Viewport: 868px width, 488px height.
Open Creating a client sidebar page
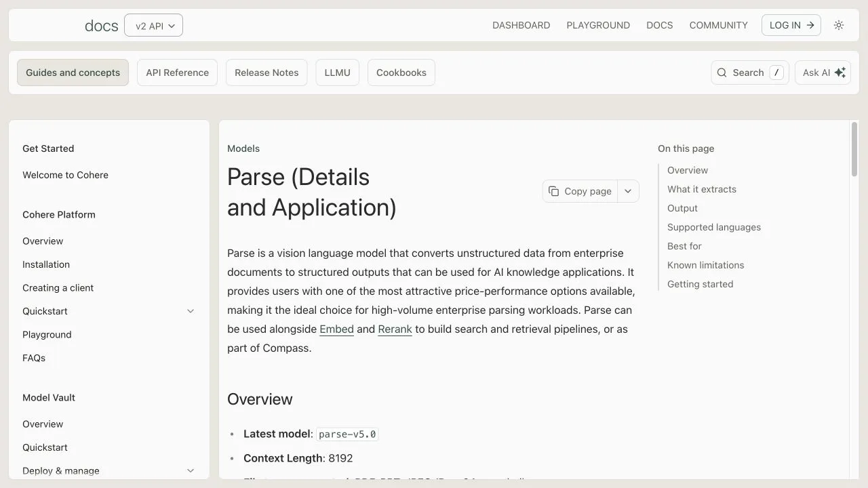(58, 288)
